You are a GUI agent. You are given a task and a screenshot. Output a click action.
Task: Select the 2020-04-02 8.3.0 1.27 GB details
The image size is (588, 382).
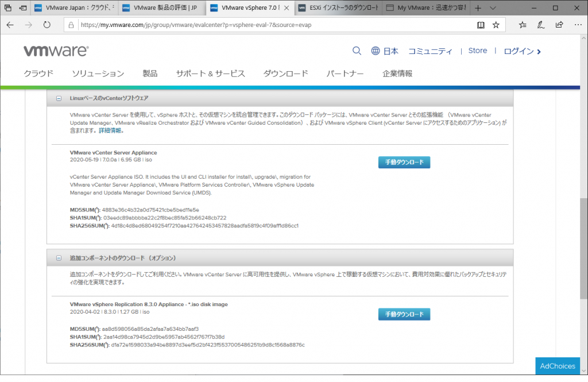pos(110,312)
